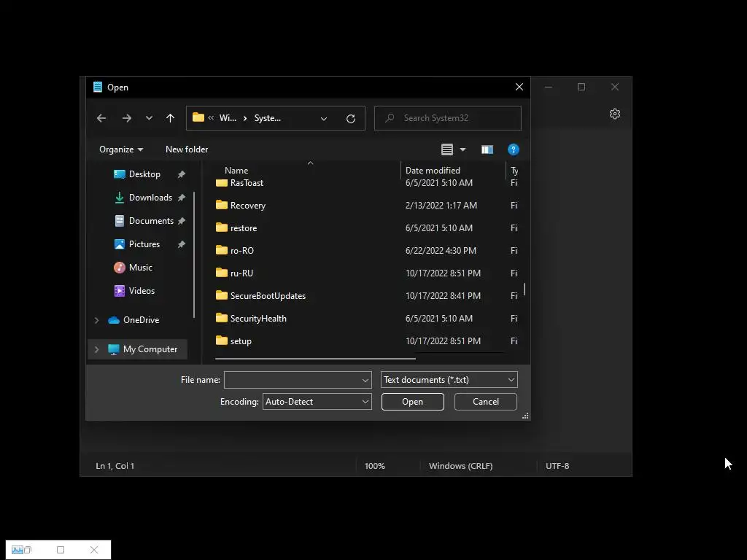The width and height of the screenshot is (747, 560).
Task: Click the Documents icon in sidebar
Action: point(120,221)
